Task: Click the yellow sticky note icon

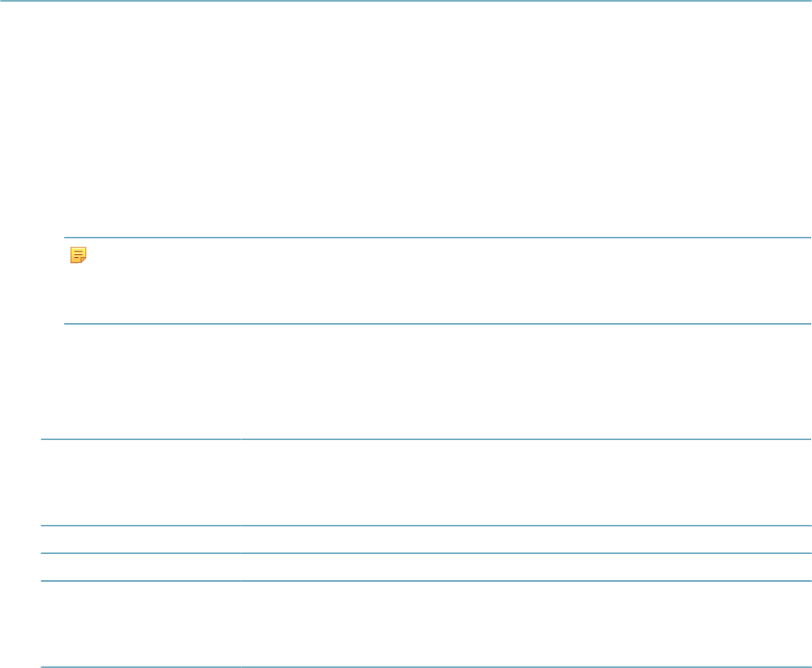Action: [78, 255]
